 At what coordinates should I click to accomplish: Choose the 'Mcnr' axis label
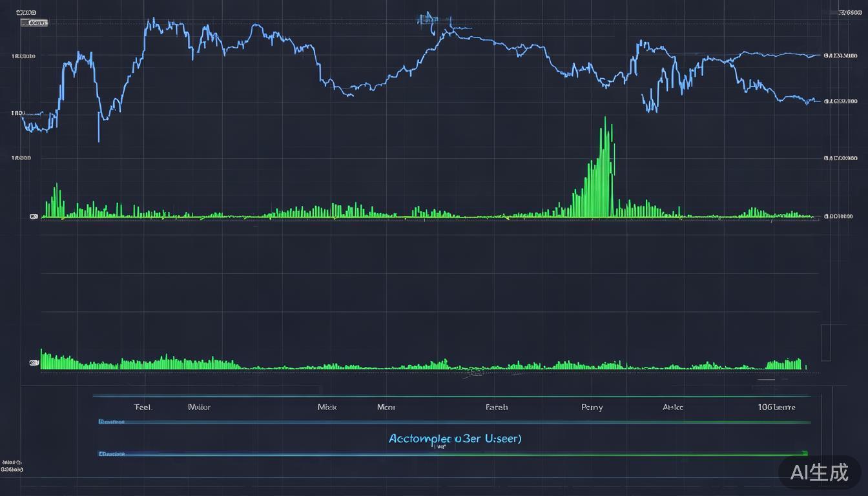(386, 407)
